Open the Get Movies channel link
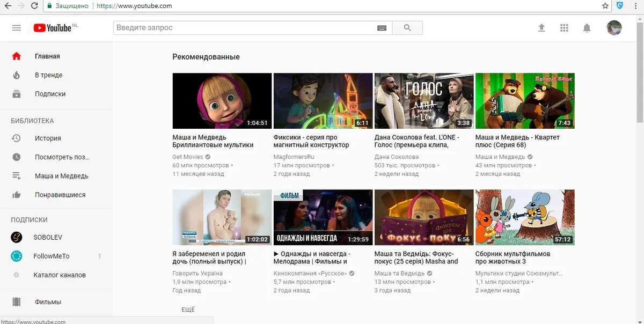This screenshot has width=644, height=324. pyautogui.click(x=188, y=157)
